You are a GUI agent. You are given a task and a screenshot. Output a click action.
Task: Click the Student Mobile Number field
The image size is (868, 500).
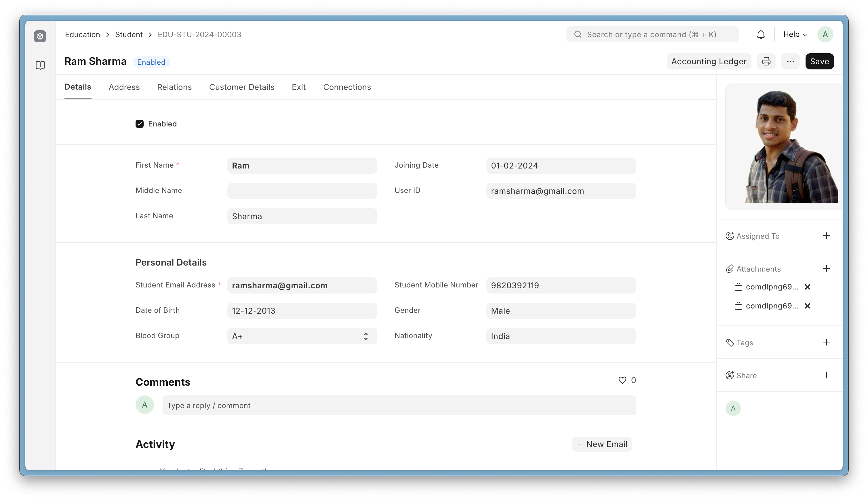coord(561,285)
